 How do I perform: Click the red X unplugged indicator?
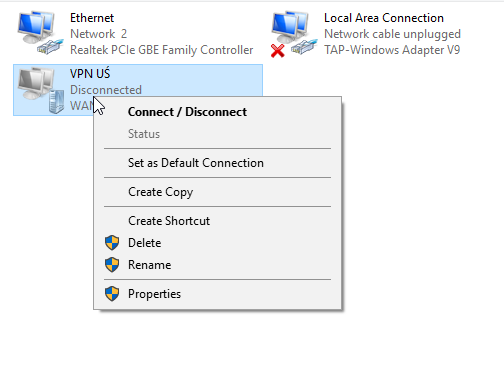click(x=278, y=51)
